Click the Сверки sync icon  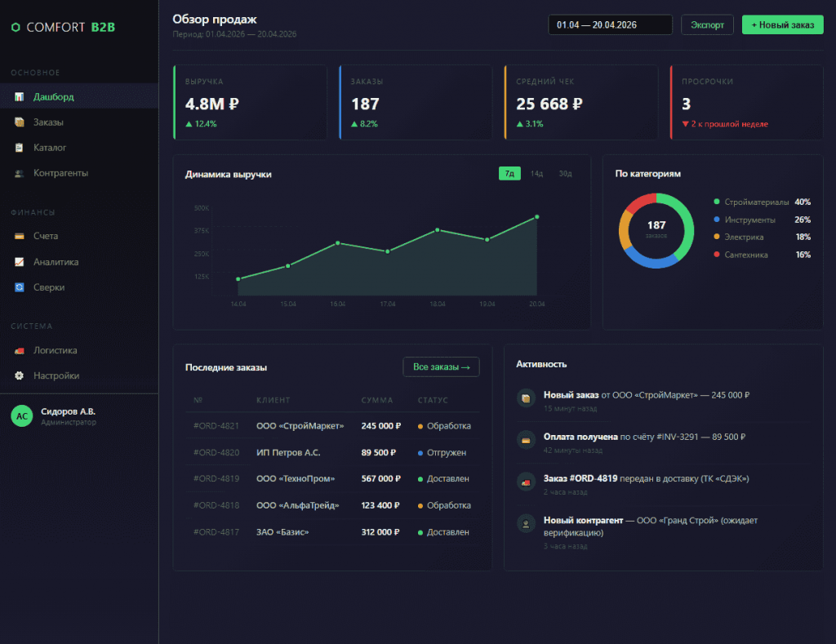tap(19, 287)
